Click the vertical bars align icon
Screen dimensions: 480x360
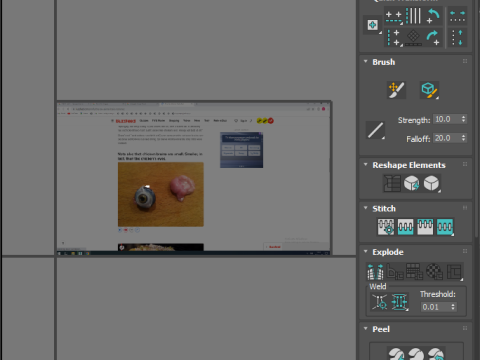413,16
